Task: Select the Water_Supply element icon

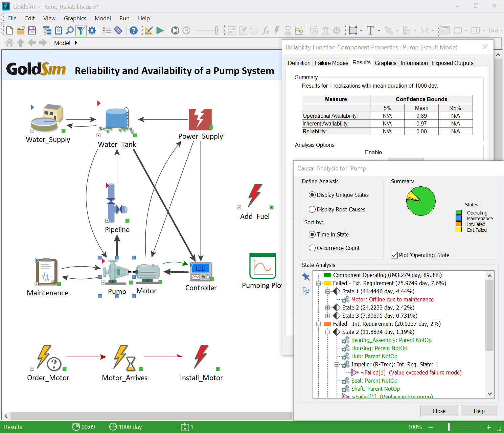Action: 47,117
